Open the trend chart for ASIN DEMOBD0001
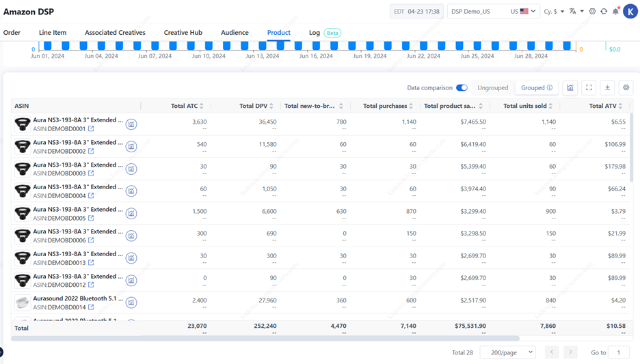 (131, 124)
